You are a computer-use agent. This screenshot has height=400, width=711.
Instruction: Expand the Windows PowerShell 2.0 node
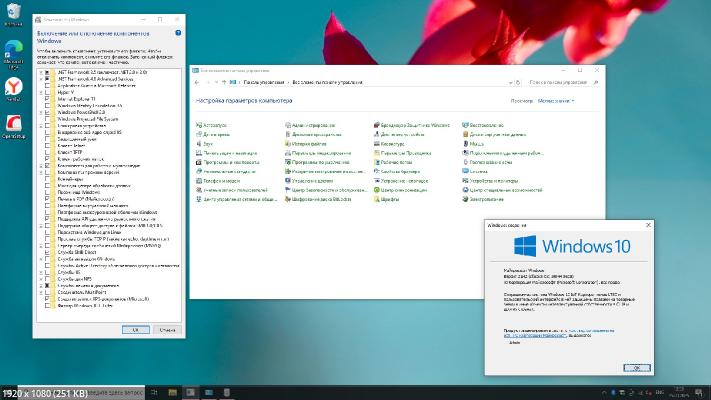(x=41, y=112)
